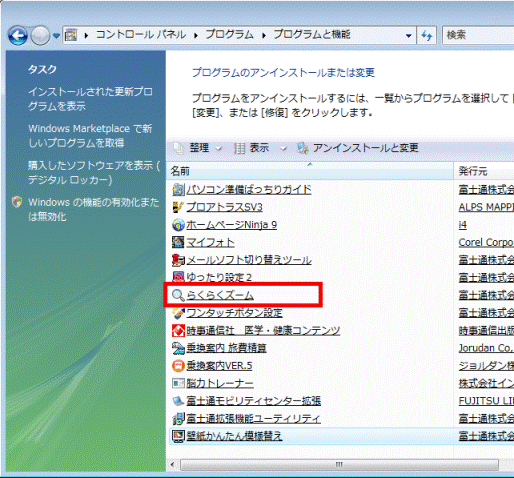Select the プログラムと機能 breadcrumb

point(312,34)
